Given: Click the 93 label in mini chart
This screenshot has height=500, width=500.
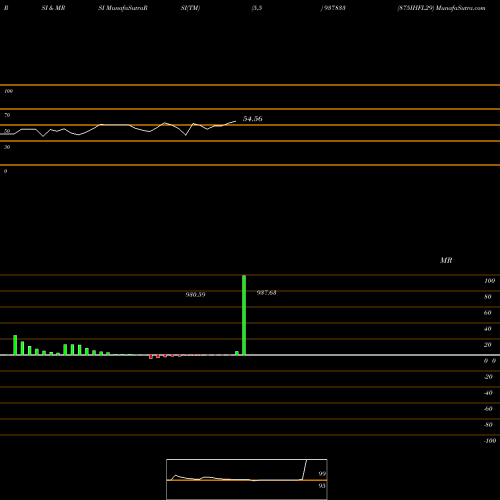Looking at the screenshot, I should tap(322, 486).
